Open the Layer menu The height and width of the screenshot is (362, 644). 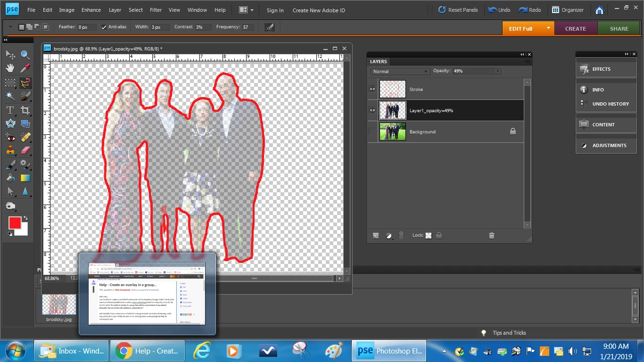115,10
